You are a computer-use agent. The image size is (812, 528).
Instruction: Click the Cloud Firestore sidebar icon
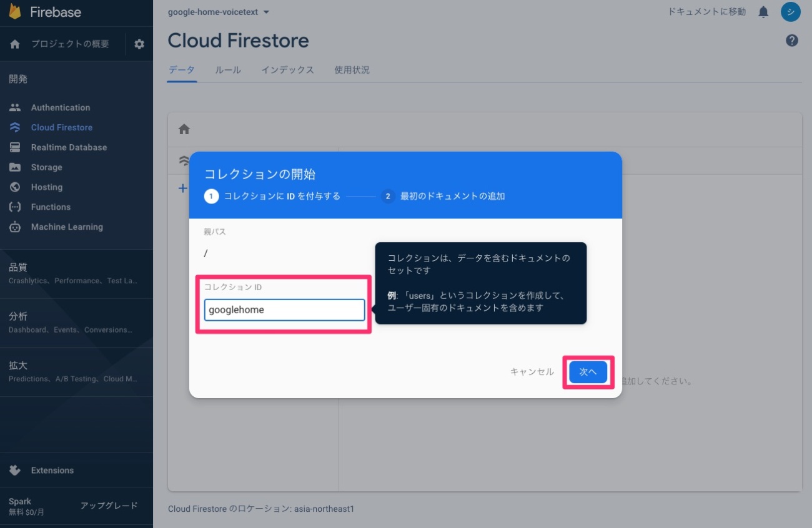pos(15,127)
